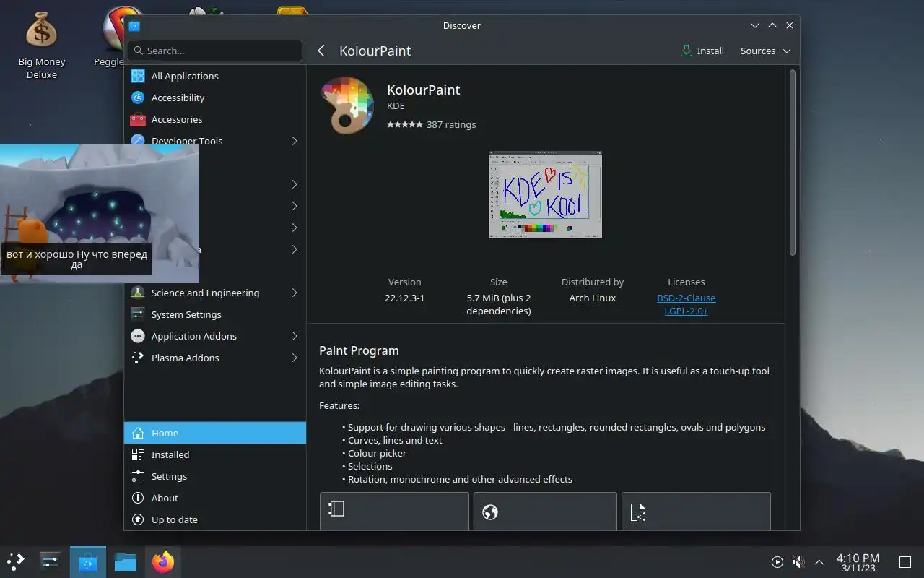Launch the Dolphin file manager from the taskbar

(126, 561)
